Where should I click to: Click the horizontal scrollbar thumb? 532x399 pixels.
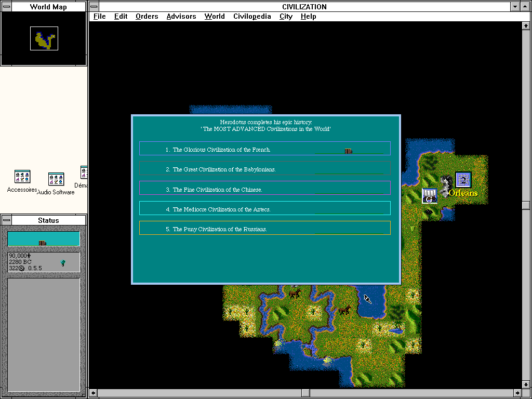305,393
